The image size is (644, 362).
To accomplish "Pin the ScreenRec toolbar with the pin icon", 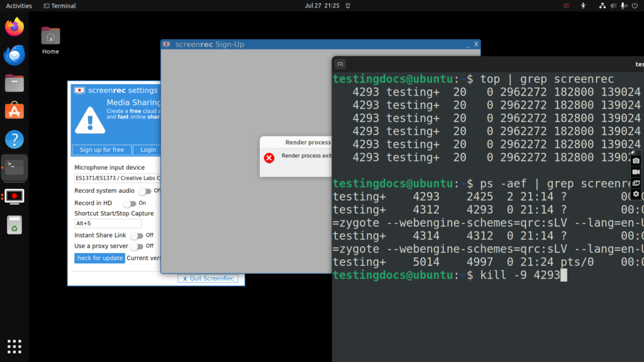I will (x=633, y=153).
